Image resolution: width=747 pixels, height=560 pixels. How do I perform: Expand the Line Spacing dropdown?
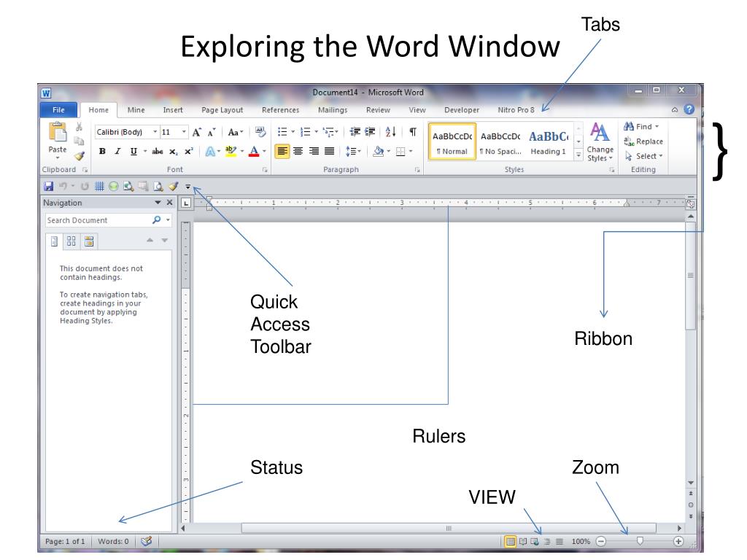(x=353, y=152)
